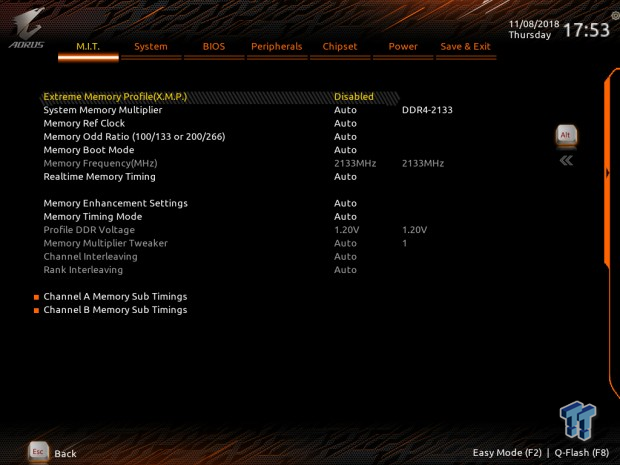Launch Q-Flash (F8)
The image size is (620, 465).
(x=582, y=453)
